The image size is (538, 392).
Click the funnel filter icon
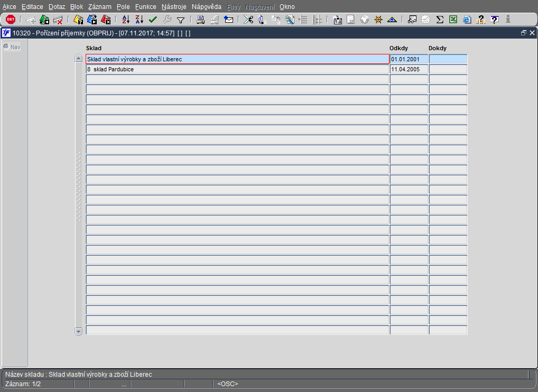click(181, 20)
